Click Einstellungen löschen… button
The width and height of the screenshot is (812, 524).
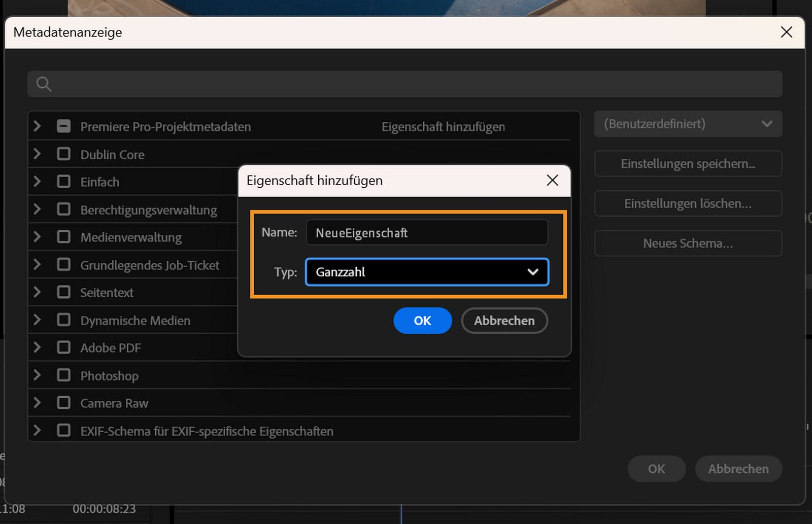(x=688, y=203)
